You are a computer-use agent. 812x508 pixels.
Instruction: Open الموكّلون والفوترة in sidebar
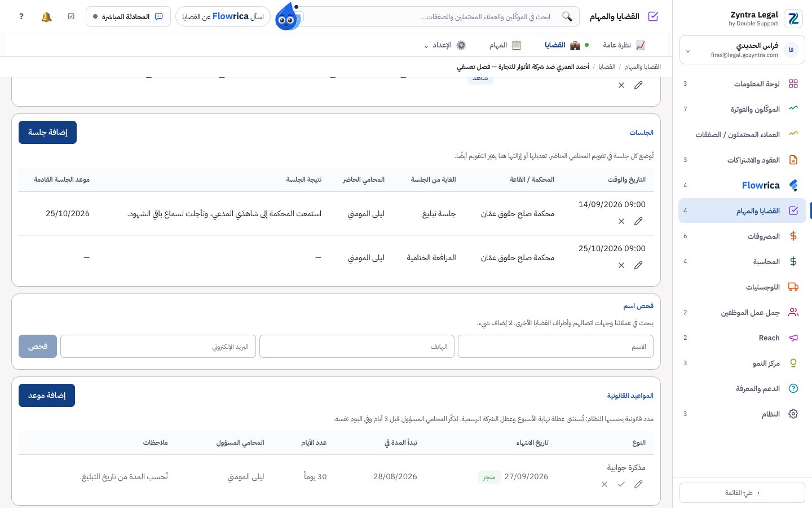(x=742, y=109)
